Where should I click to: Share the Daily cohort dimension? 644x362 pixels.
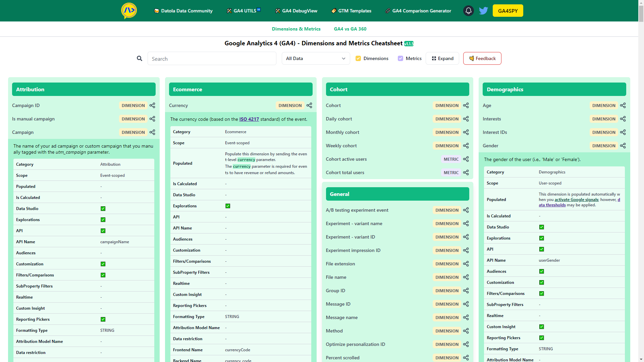[x=466, y=119]
